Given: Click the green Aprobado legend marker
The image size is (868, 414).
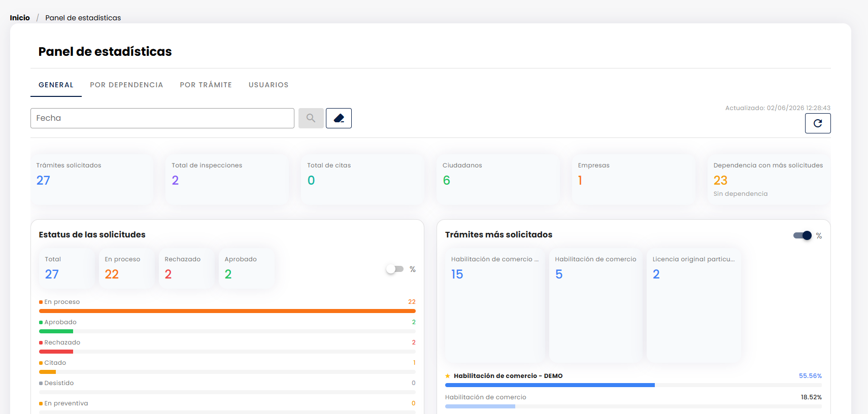Looking at the screenshot, I should point(41,322).
